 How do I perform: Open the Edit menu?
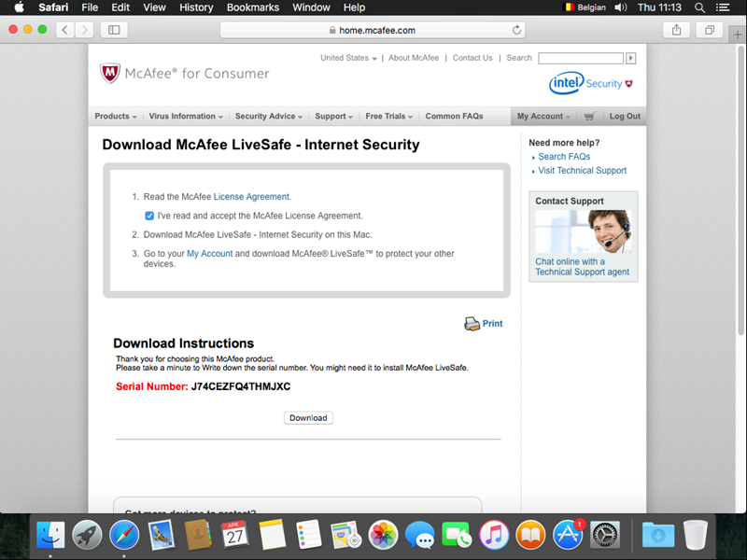point(120,7)
